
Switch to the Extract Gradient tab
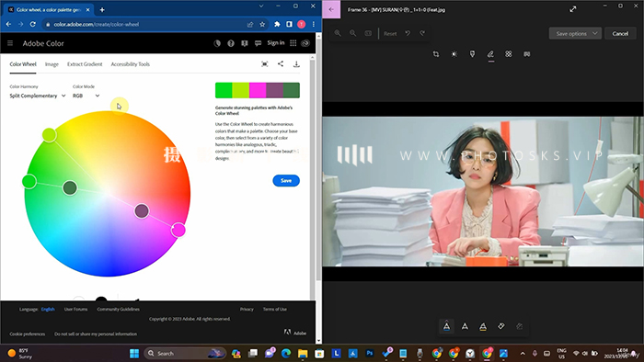(x=85, y=64)
